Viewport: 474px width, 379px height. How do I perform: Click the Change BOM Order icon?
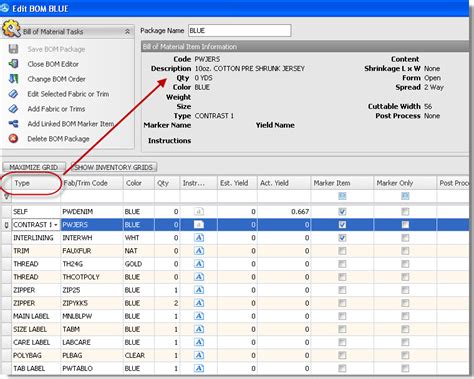tap(13, 79)
